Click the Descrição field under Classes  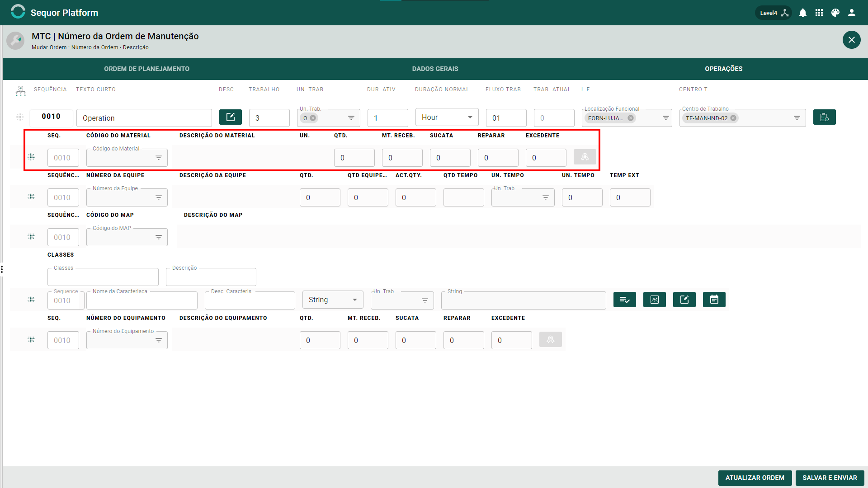click(211, 277)
